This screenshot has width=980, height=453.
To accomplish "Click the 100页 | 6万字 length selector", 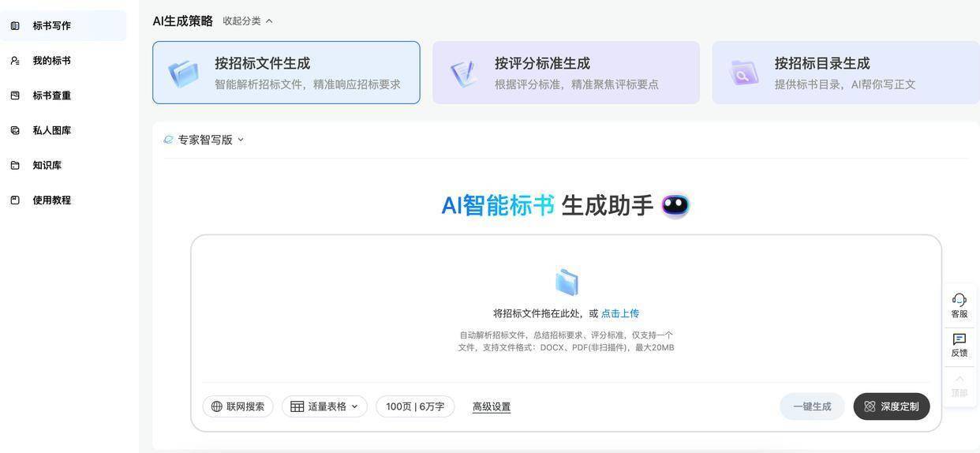I will tap(415, 406).
